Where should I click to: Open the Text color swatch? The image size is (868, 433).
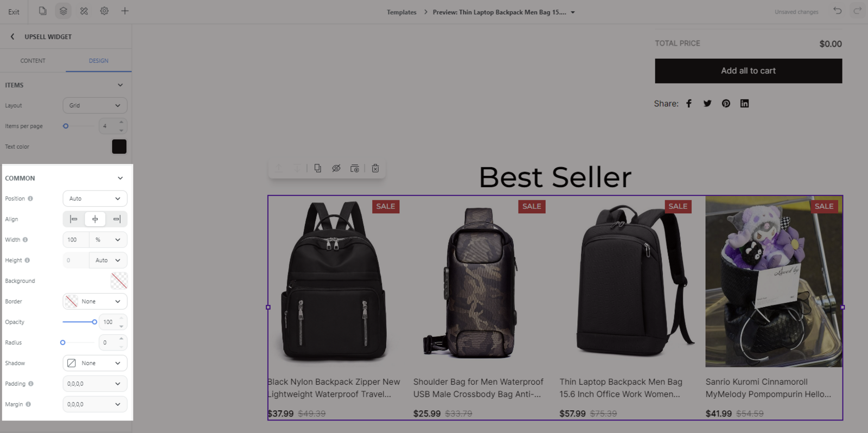coord(119,147)
